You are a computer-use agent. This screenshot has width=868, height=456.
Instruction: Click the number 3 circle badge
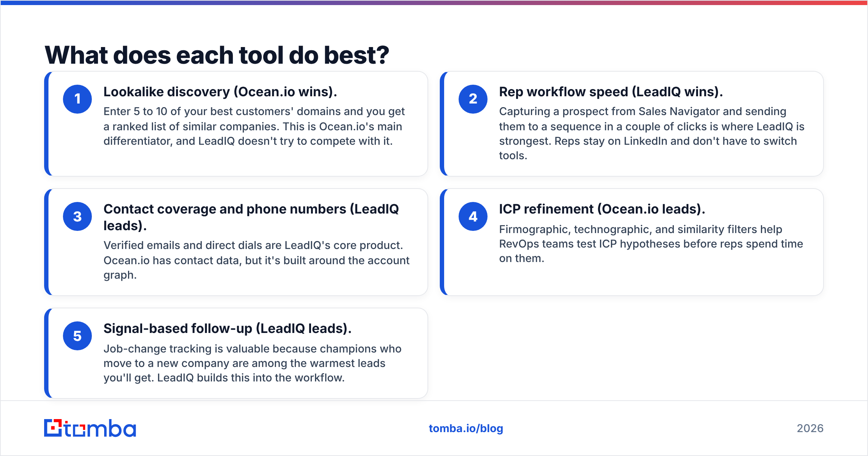click(77, 216)
